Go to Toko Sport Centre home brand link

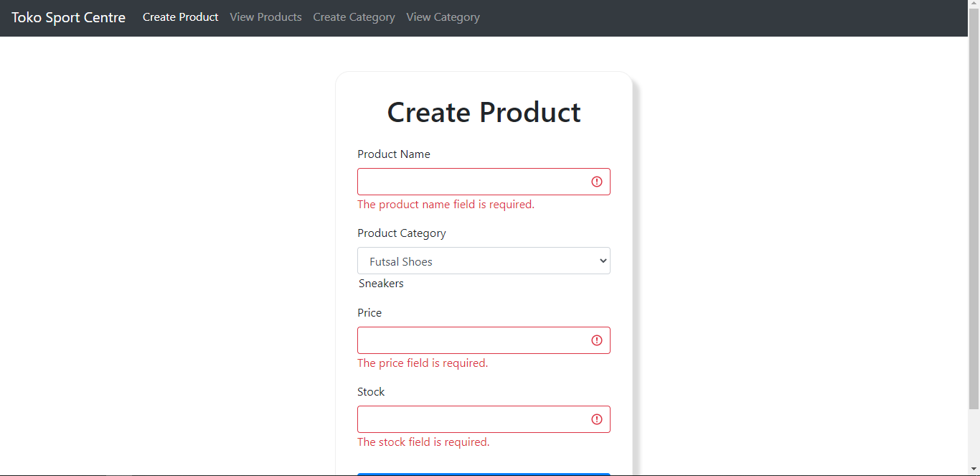click(68, 18)
